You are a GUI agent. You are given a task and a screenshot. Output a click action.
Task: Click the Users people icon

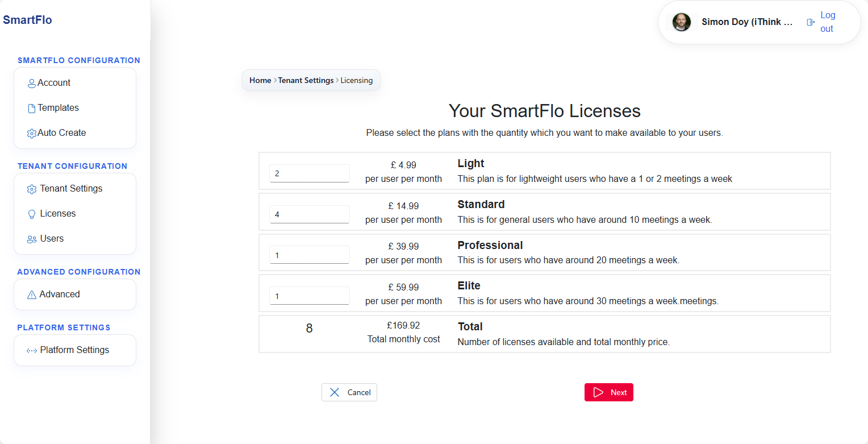[32, 239]
